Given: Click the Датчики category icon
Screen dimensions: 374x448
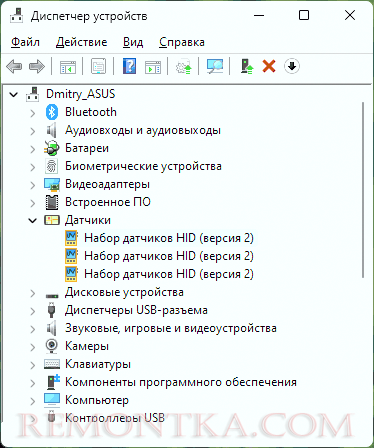Looking at the screenshot, I should (x=52, y=220).
